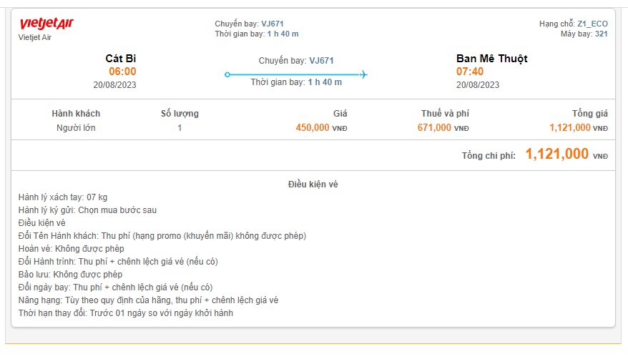Click the Cát Bi departure airport name
Image resolution: width=628 pixels, height=364 pixels.
tap(120, 59)
